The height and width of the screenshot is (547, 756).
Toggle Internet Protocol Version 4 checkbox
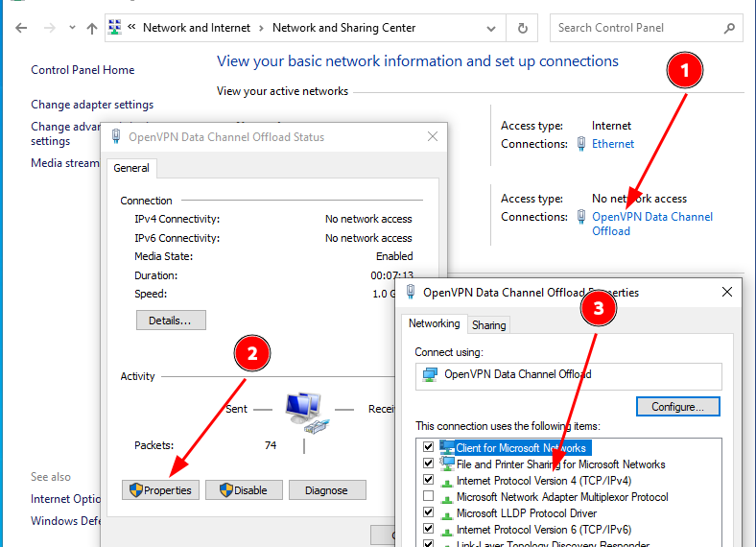click(428, 480)
